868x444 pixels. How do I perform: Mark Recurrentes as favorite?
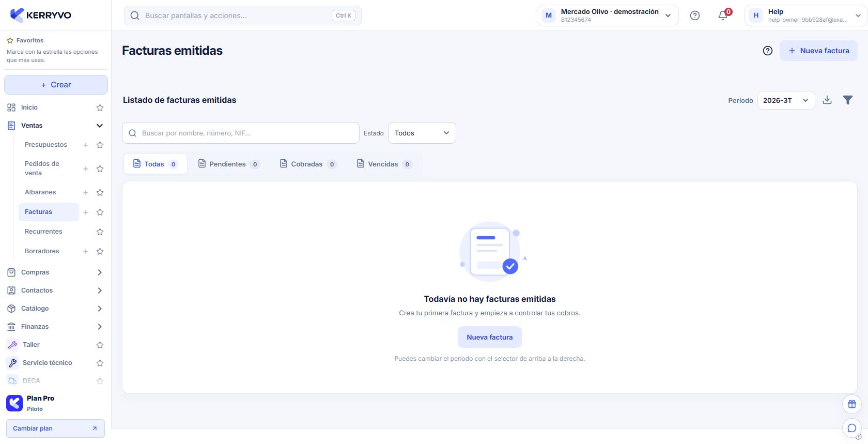point(100,232)
